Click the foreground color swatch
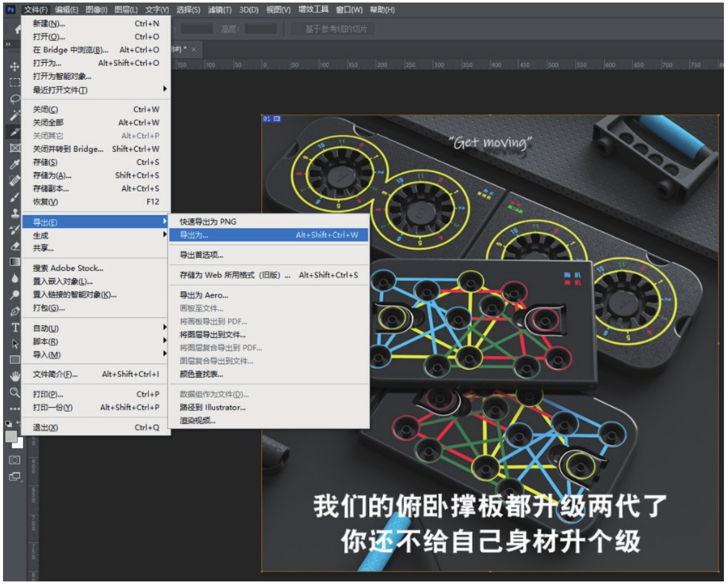Screen dimensions: 728x586 pyautogui.click(x=11, y=436)
